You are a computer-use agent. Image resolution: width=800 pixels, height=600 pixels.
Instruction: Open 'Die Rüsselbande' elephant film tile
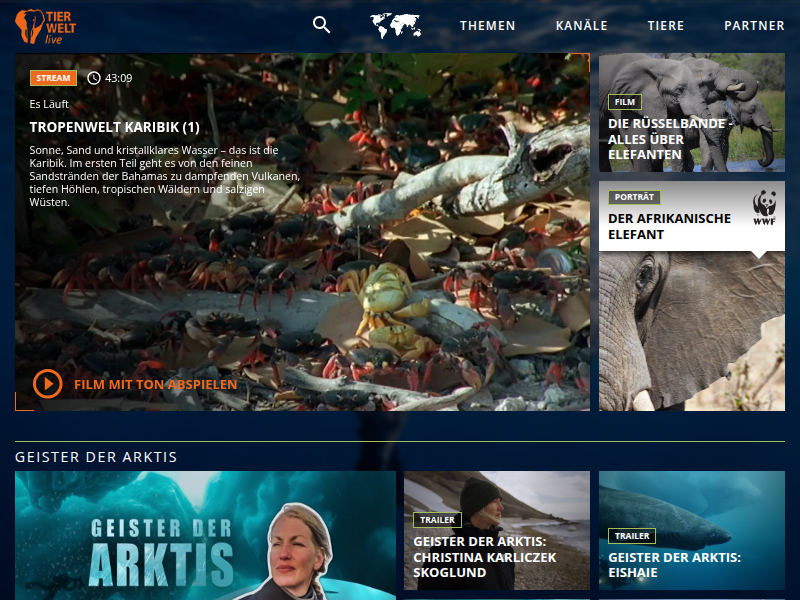click(x=691, y=113)
